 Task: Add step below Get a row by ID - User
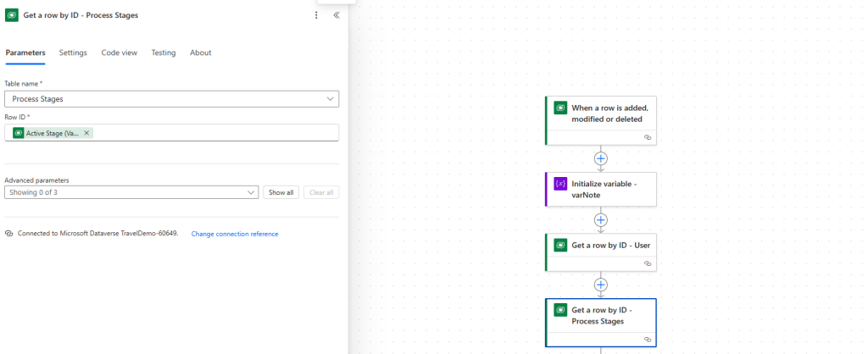click(x=601, y=285)
